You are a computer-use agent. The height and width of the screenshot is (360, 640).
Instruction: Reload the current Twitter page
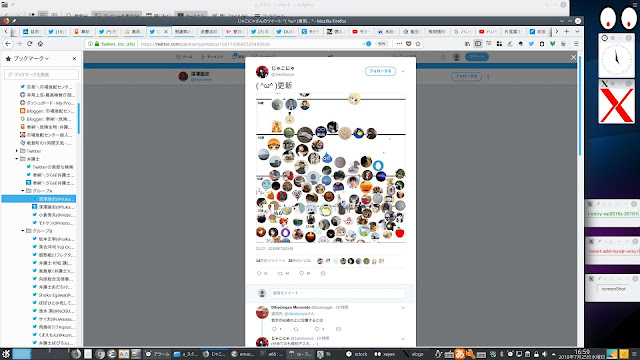click(29, 44)
